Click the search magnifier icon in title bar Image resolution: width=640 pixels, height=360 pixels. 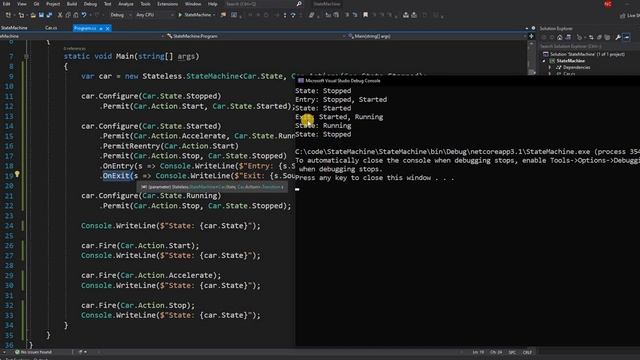299,4
